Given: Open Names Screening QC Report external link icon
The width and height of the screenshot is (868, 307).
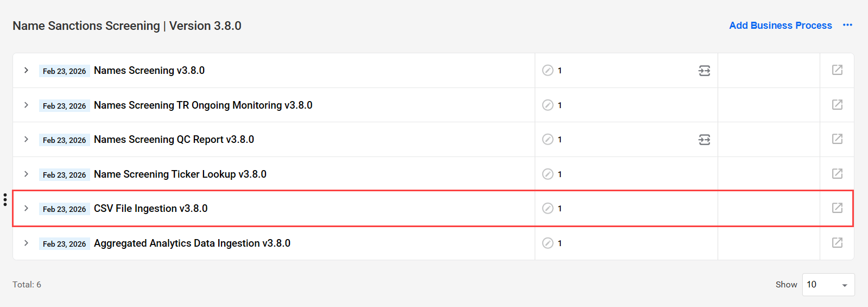Looking at the screenshot, I should (x=837, y=139).
